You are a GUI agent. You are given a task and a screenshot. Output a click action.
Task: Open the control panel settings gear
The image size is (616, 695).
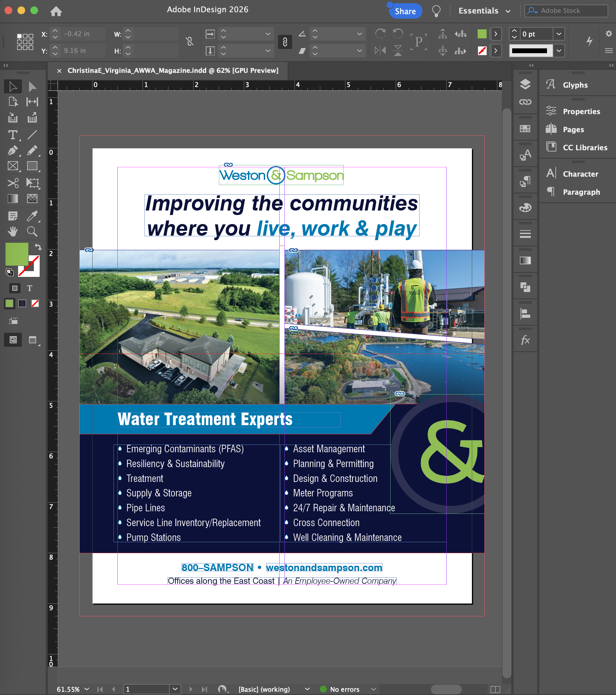tap(609, 33)
